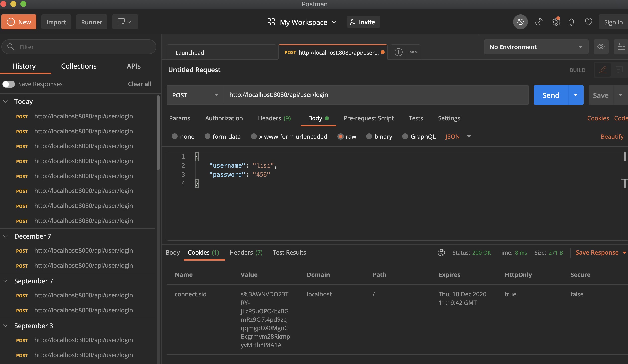
Task: Open the notifications bell icon
Action: point(571,22)
